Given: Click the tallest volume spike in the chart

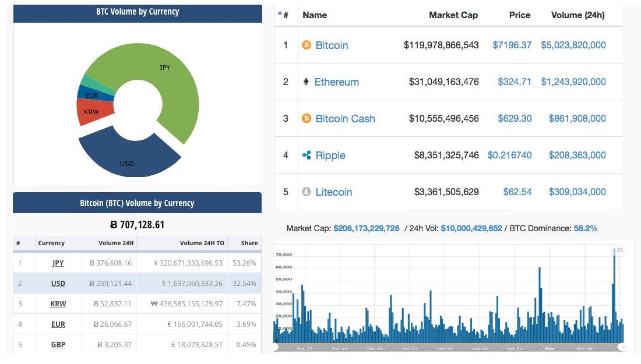Looking at the screenshot, I should point(614,295).
